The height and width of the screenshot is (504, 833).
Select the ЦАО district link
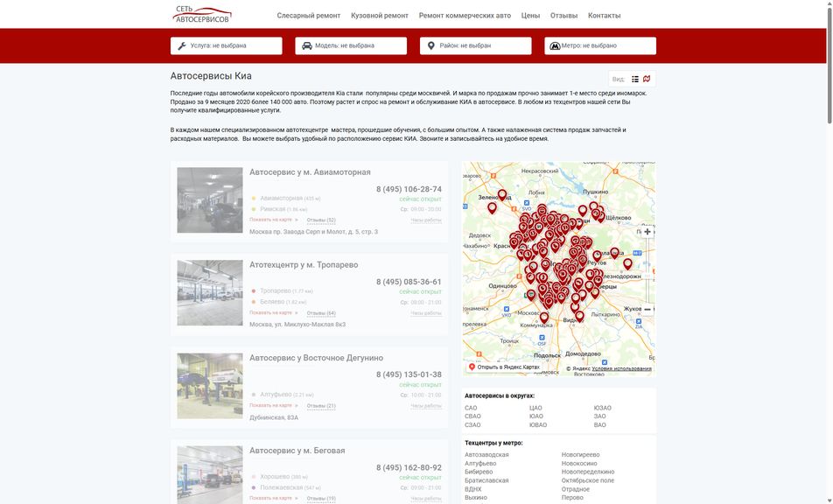click(x=535, y=408)
